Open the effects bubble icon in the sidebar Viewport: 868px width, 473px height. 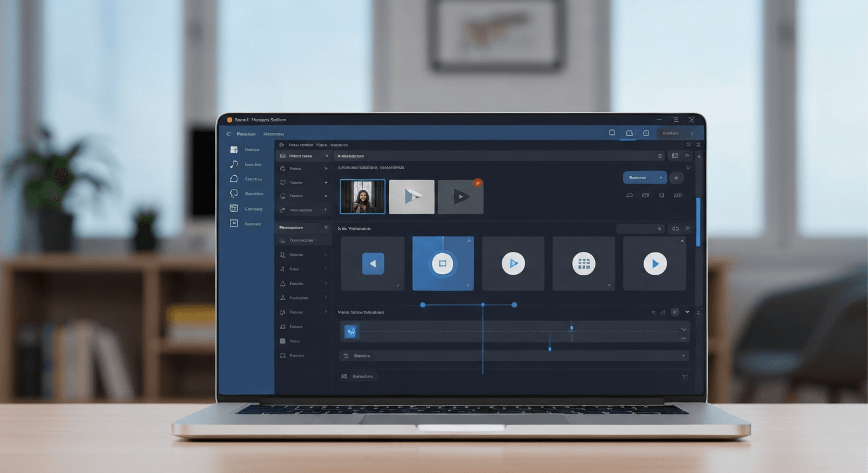[234, 179]
